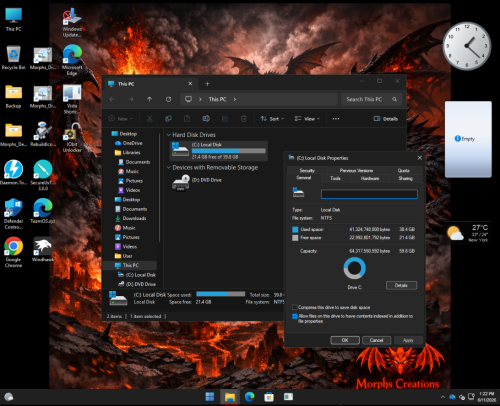The image size is (500, 406).
Task: Select the Daemon Tools desktop shortcut
Action: pos(13,173)
